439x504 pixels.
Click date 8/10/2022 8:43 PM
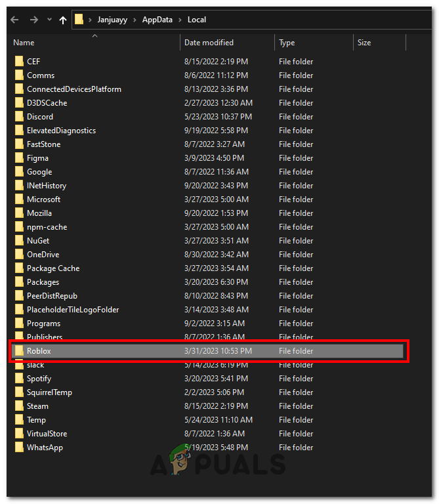click(216, 296)
